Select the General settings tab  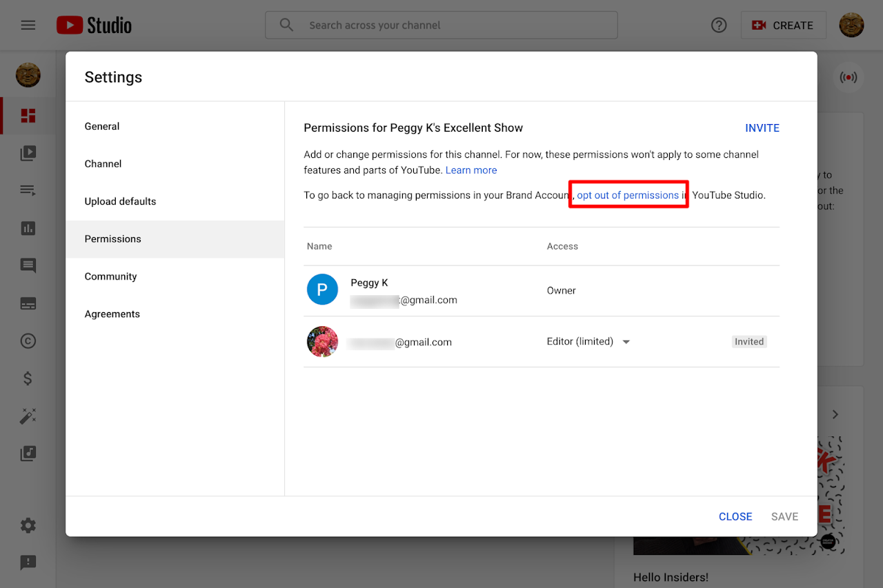click(x=102, y=127)
